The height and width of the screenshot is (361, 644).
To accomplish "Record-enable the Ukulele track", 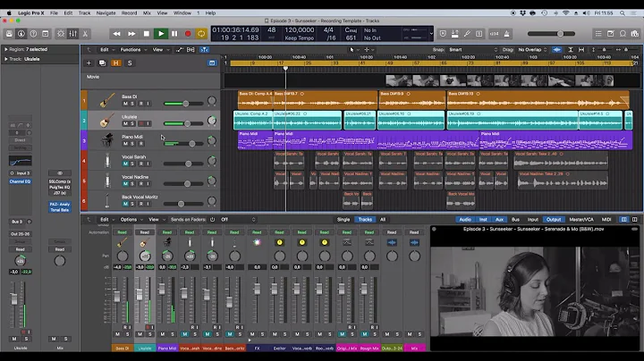I will click(x=141, y=123).
